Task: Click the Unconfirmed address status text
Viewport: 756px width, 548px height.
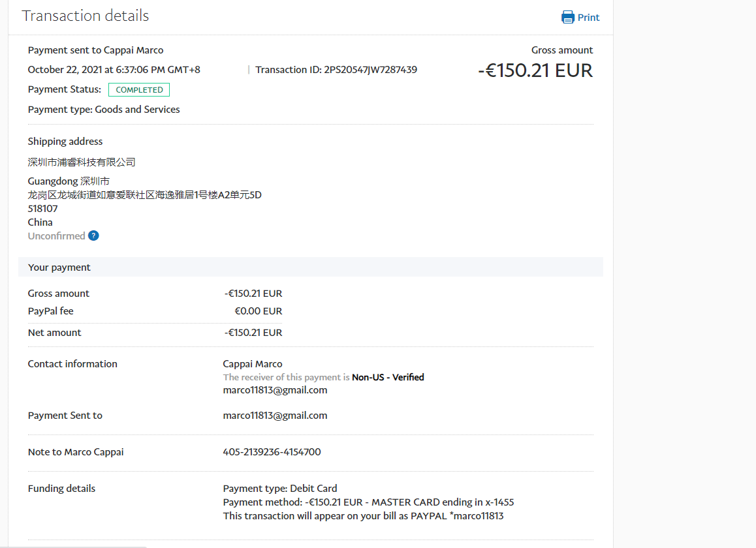Action: (56, 236)
